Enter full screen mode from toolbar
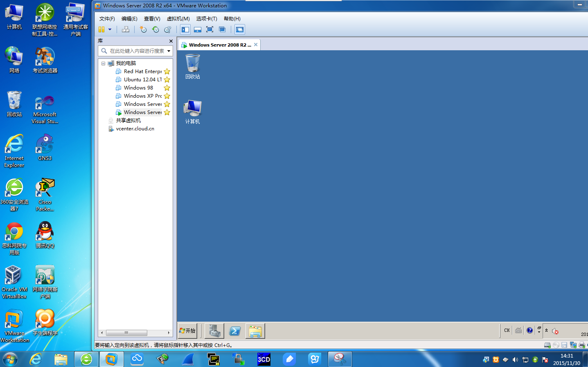This screenshot has height=367, width=588. 210,29
